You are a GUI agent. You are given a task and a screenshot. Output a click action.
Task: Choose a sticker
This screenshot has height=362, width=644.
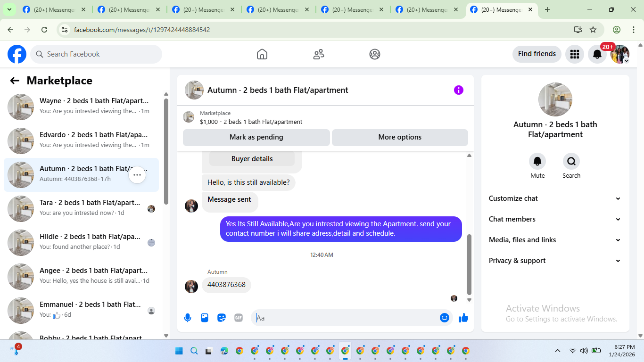pos(222,318)
